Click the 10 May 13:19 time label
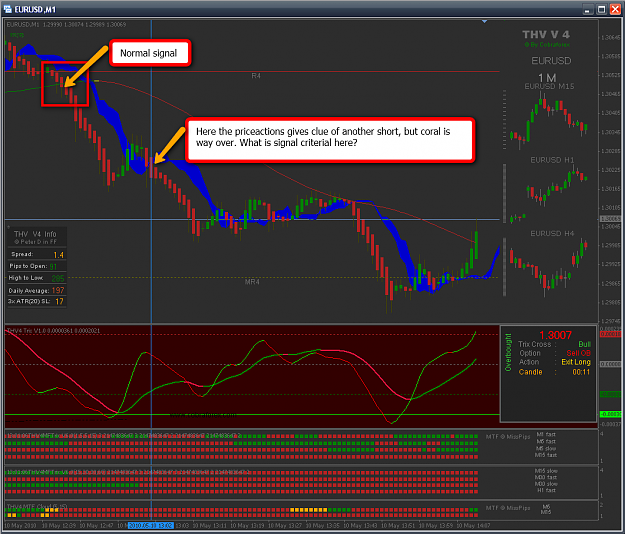 pyautogui.click(x=247, y=526)
